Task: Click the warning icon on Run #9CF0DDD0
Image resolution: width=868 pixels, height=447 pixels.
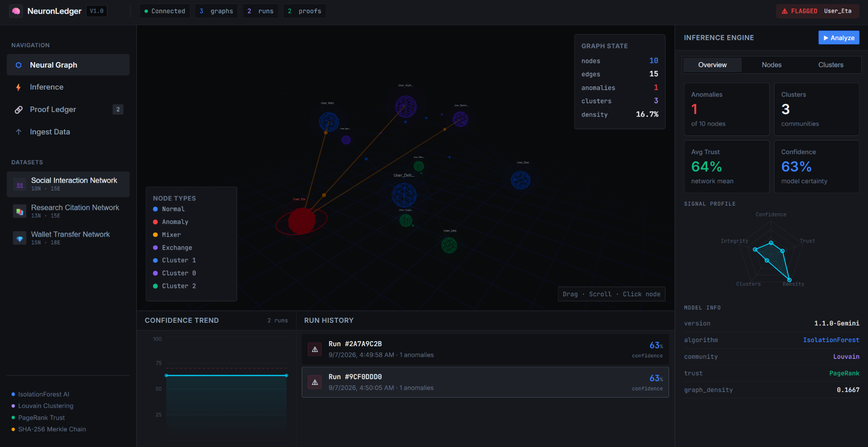Action: 315,382
